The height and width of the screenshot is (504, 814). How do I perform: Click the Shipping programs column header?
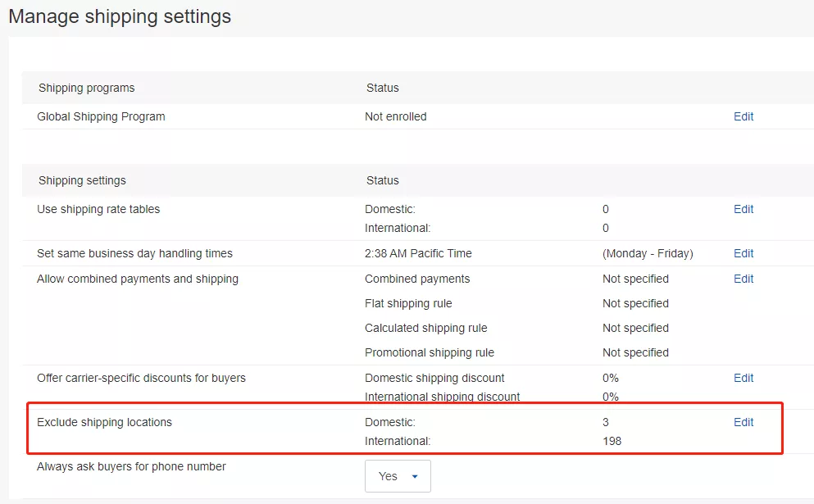click(x=86, y=88)
